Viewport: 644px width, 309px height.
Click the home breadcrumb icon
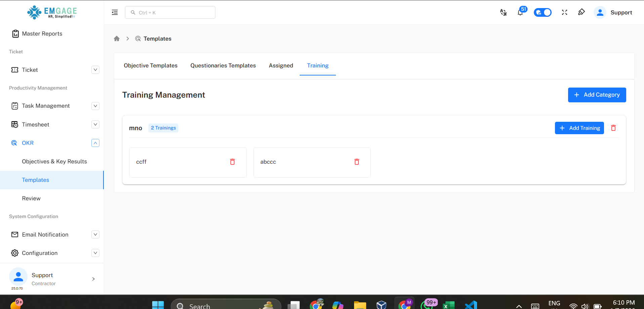(117, 39)
